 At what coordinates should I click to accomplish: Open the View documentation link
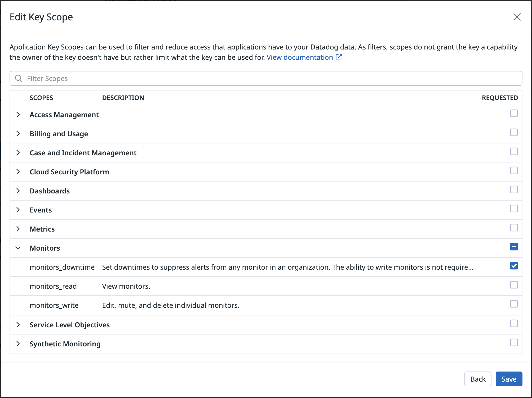coord(300,57)
